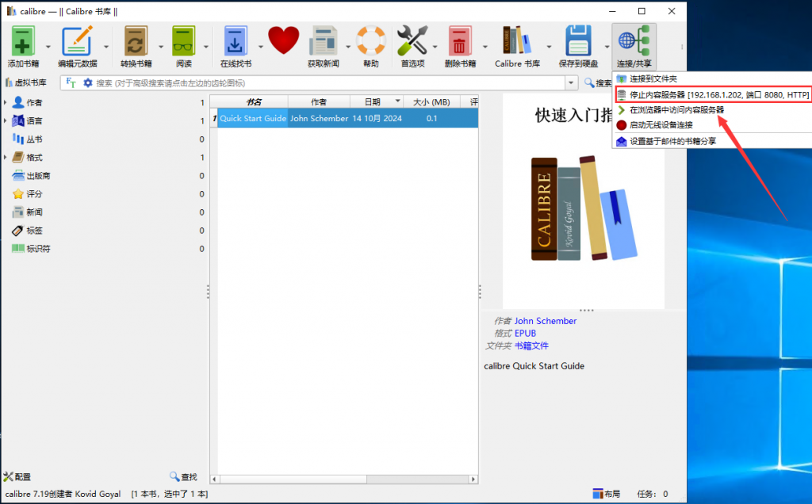
Task: Choose Connect to folder (连接到文件夹)
Action: tap(653, 79)
